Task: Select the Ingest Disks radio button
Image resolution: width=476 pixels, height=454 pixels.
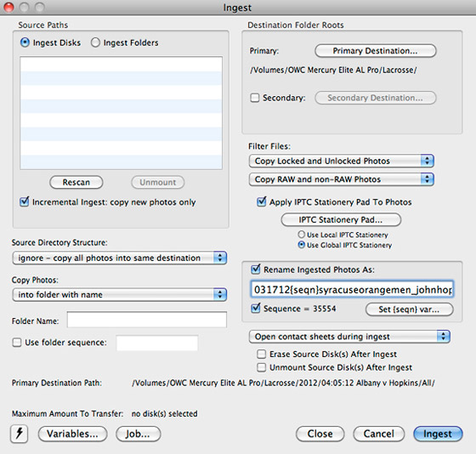Action: pyautogui.click(x=25, y=43)
